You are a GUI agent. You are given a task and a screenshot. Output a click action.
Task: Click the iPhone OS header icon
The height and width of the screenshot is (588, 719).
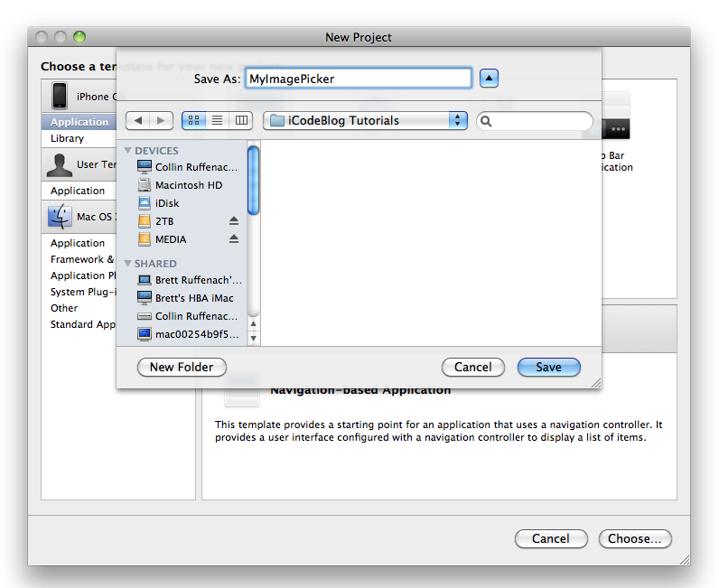point(59,96)
